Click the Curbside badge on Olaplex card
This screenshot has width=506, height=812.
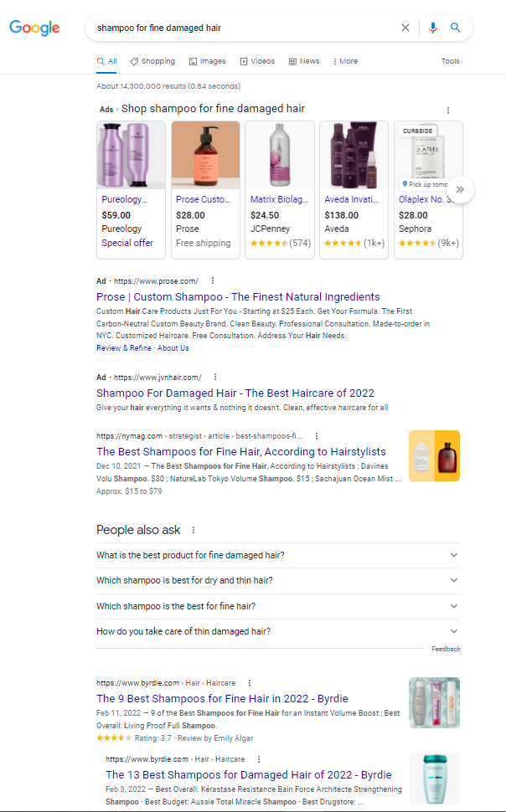click(x=418, y=131)
